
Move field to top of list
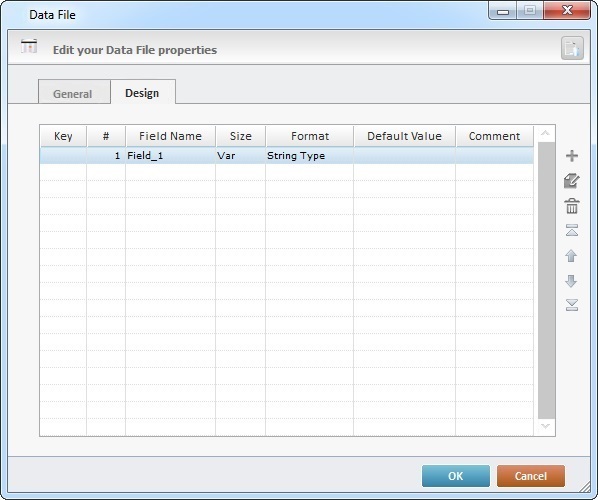[x=571, y=230]
